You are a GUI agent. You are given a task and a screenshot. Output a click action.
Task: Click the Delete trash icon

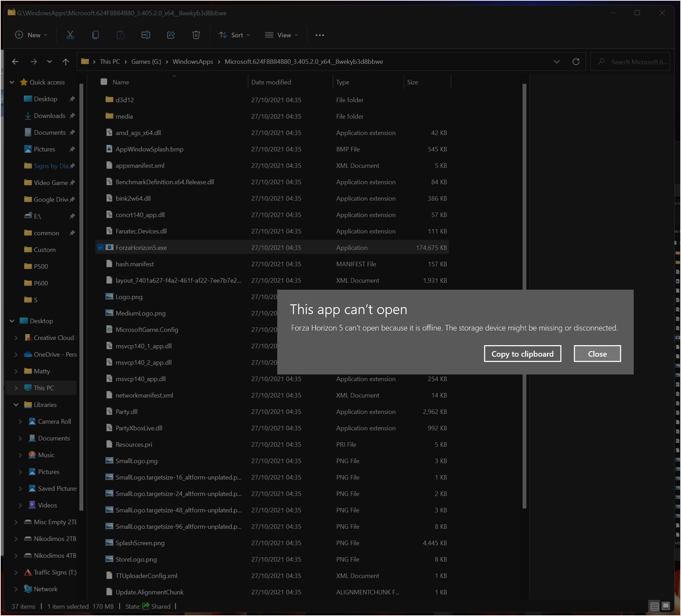(x=196, y=35)
